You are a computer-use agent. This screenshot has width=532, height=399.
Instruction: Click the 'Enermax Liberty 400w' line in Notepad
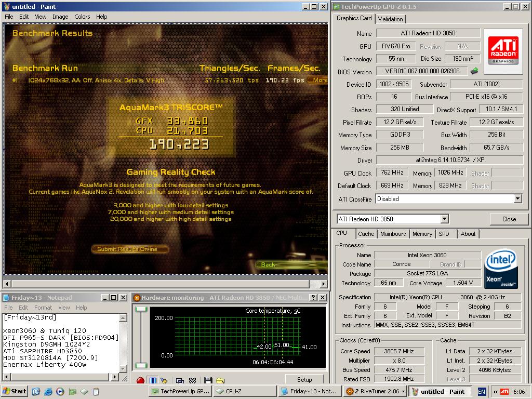45,365
